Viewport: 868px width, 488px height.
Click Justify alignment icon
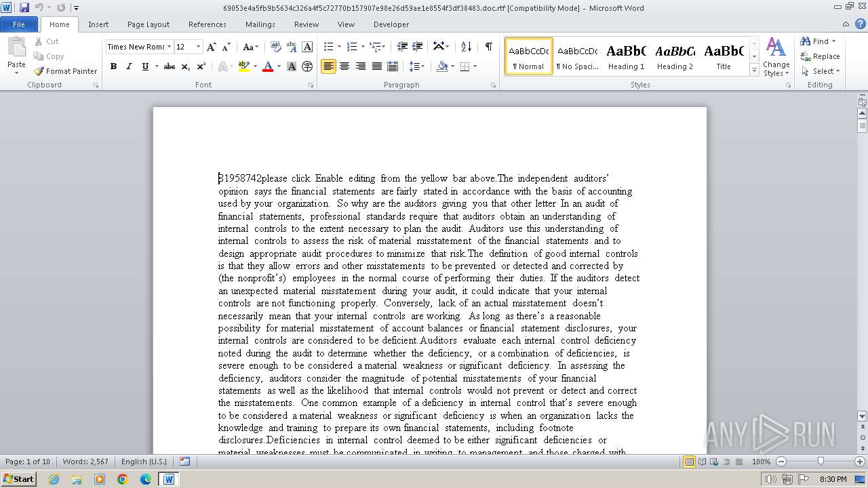pos(376,66)
